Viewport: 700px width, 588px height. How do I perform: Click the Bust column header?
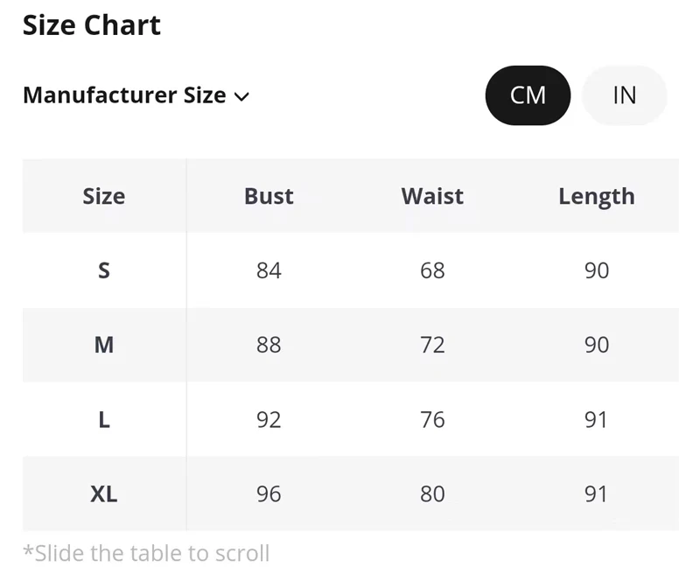269,196
